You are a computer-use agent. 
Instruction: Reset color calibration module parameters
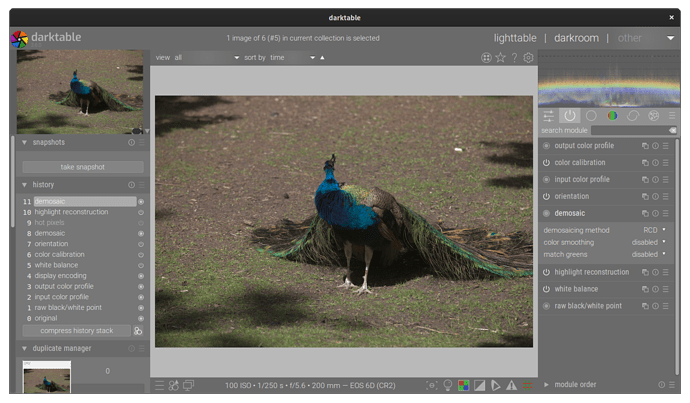[655, 163]
